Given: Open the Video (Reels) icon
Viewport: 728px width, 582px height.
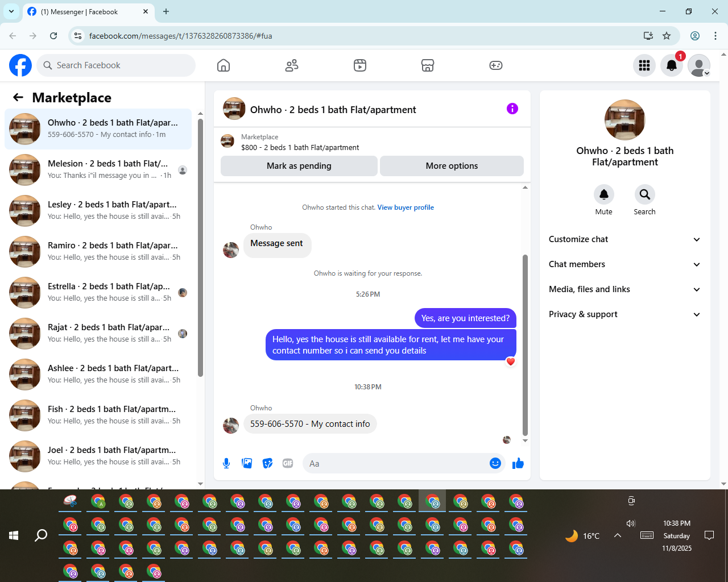Looking at the screenshot, I should pyautogui.click(x=360, y=65).
